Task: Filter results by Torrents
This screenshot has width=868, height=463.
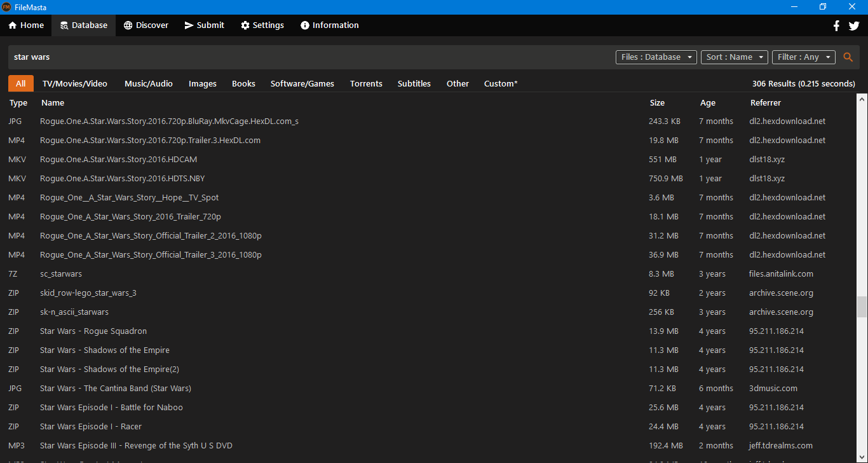Action: point(366,84)
